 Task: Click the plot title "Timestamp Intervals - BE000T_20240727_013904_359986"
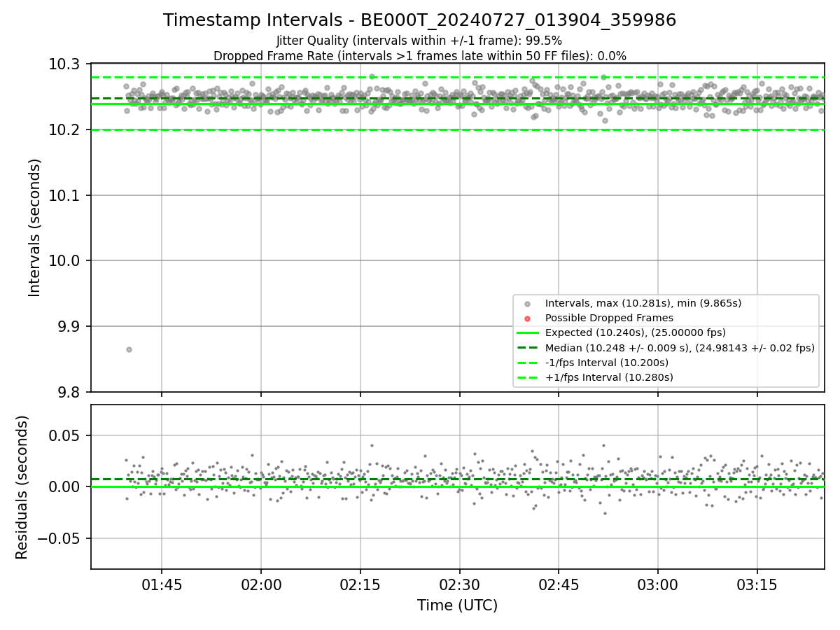point(419,20)
